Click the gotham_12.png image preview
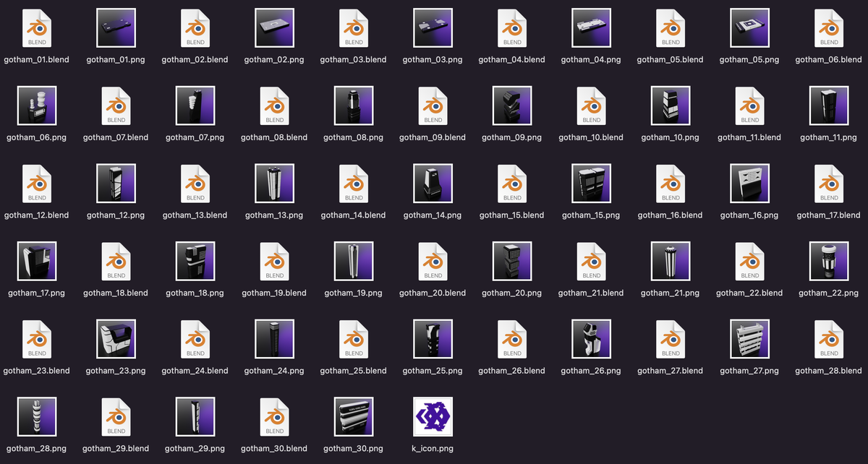The image size is (868, 464). pos(116,184)
